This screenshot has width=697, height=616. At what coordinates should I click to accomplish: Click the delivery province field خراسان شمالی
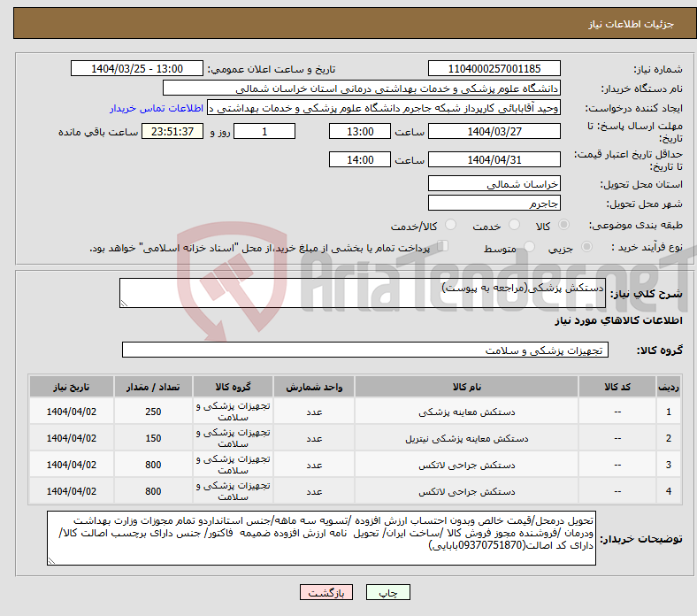pos(494,183)
